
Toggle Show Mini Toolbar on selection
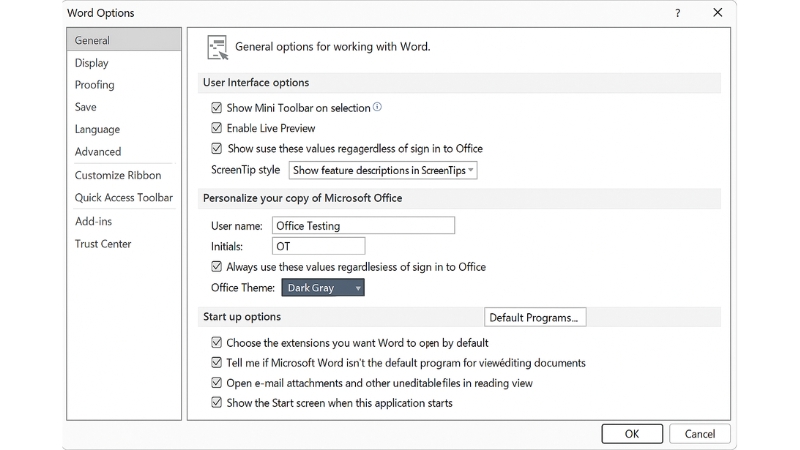[x=217, y=108]
